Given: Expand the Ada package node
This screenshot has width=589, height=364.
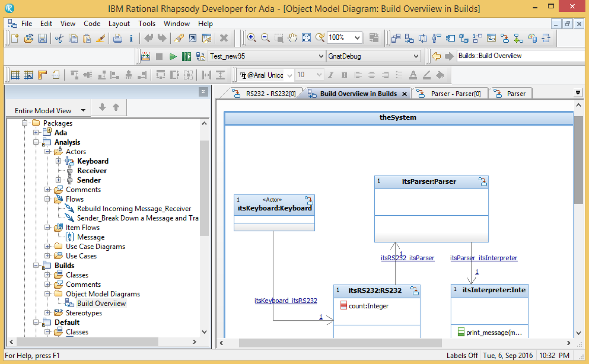Looking at the screenshot, I should tap(36, 132).
